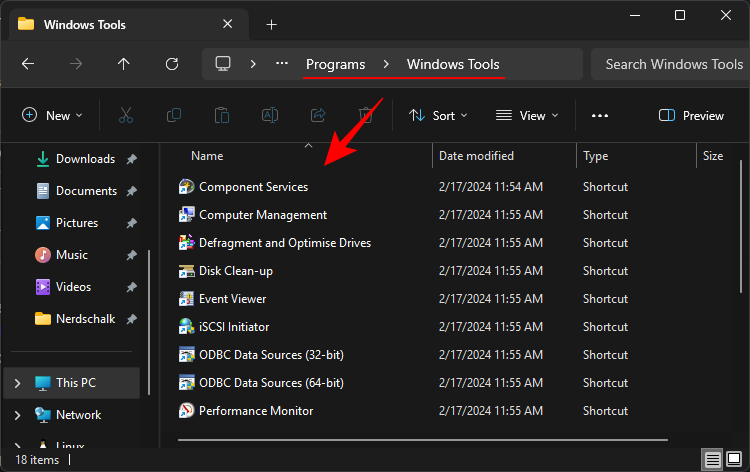Click the Search Windows Tools field
750x472 pixels.
[x=673, y=64]
